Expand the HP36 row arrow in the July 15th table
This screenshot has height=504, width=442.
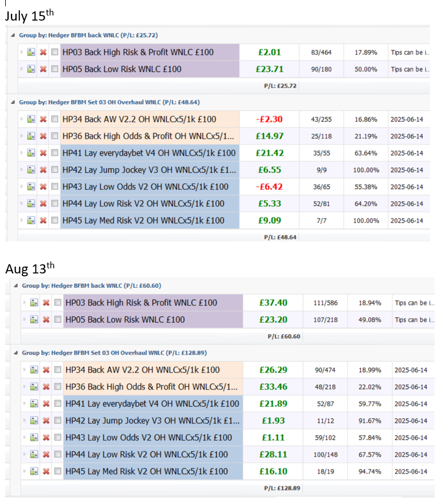[x=22, y=136]
